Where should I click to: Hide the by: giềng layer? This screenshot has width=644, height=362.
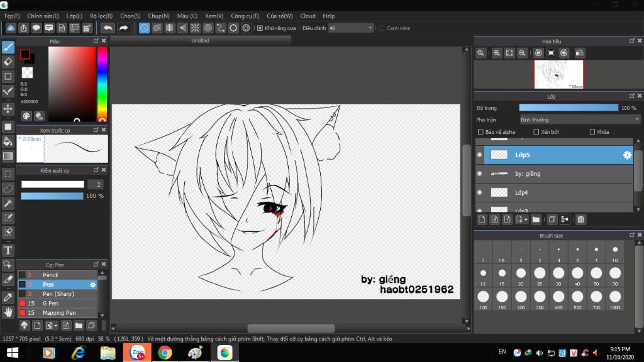tap(479, 173)
